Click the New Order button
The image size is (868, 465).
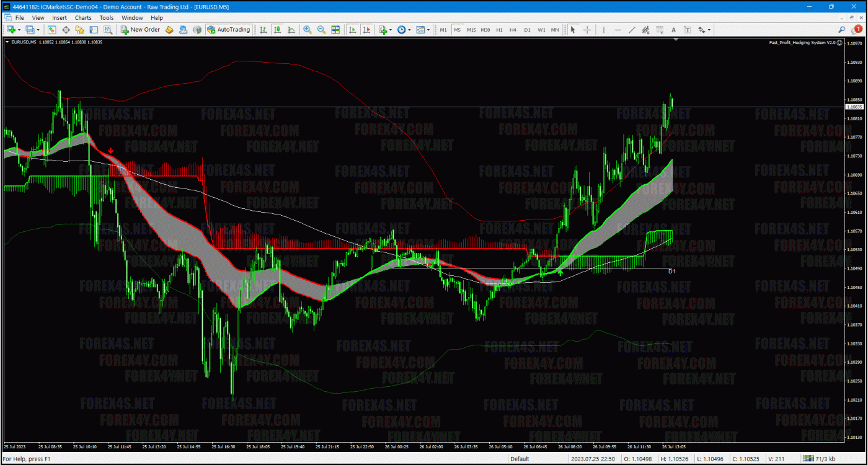140,30
